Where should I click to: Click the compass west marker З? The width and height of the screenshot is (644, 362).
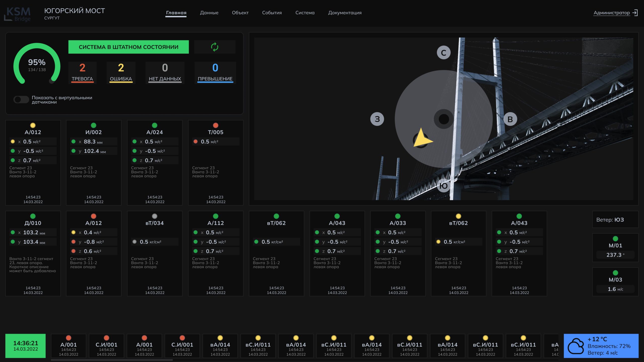377,119
